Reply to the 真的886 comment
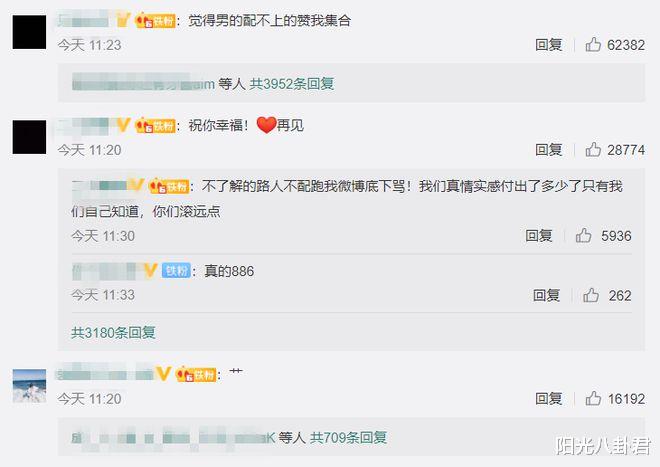 point(546,296)
